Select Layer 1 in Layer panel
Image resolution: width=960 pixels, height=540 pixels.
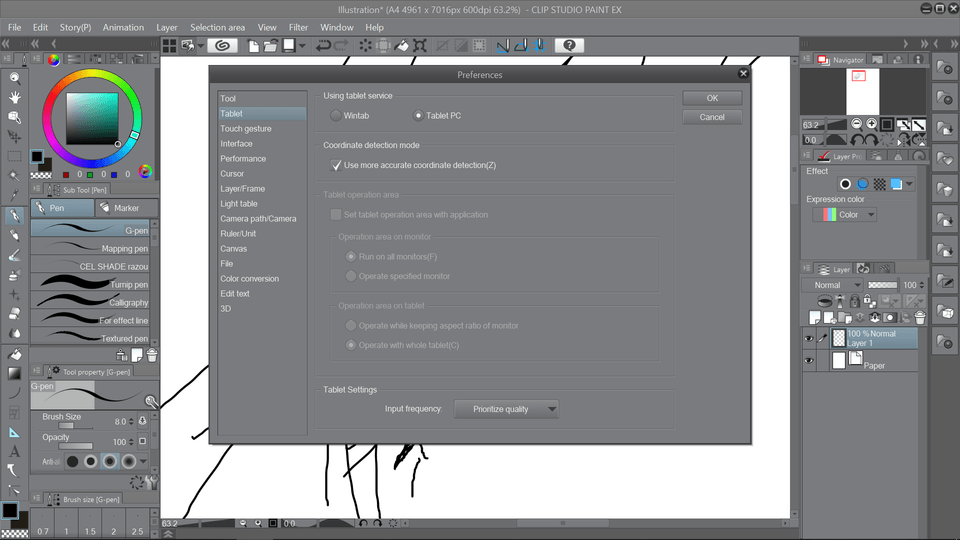click(874, 339)
